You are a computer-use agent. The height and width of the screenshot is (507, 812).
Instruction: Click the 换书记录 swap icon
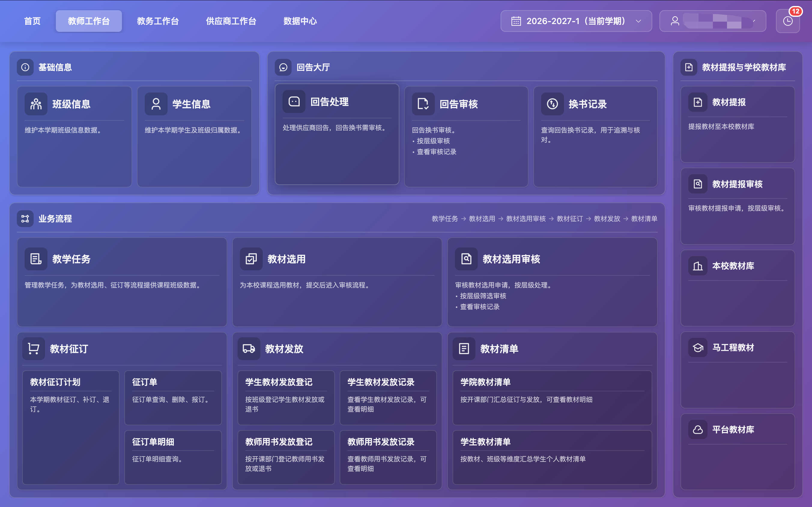pyautogui.click(x=552, y=104)
